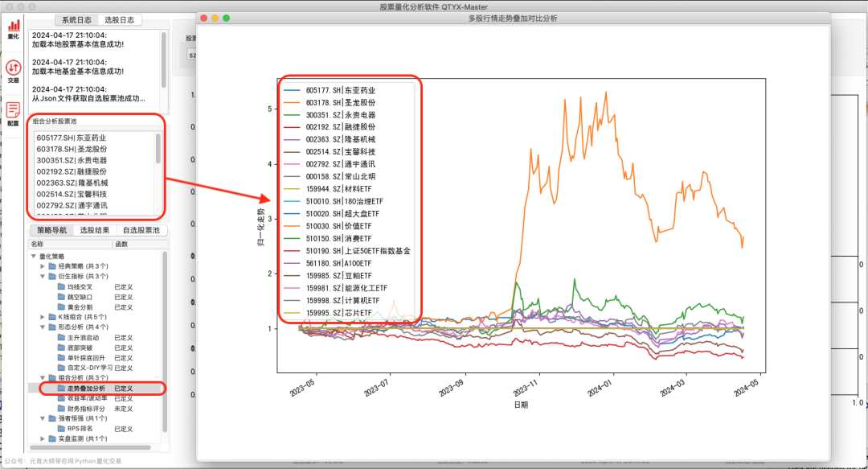Click folder icon of 财务指标评分
Viewport: 868px width, 469px height.
click(x=61, y=408)
